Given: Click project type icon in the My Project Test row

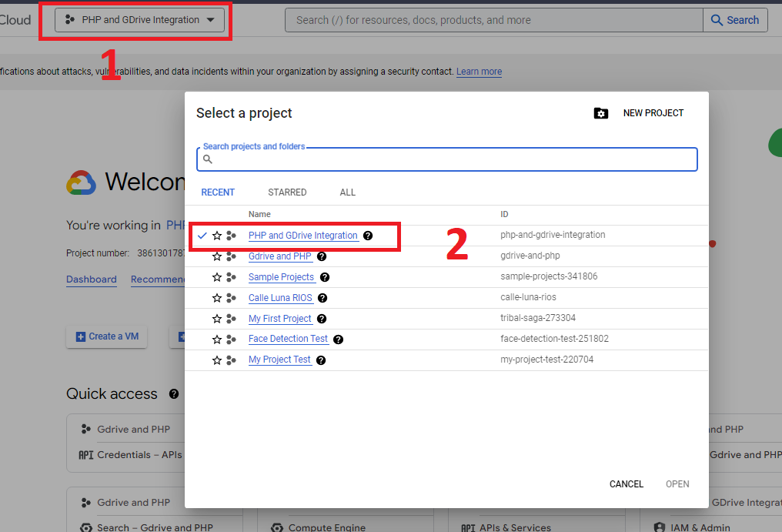Looking at the screenshot, I should pyautogui.click(x=231, y=360).
